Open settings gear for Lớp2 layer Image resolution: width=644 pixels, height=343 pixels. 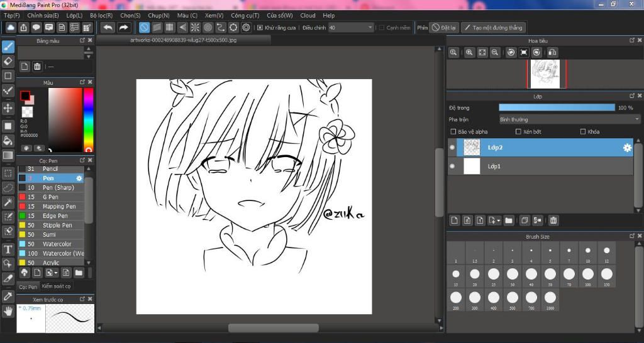click(x=627, y=148)
